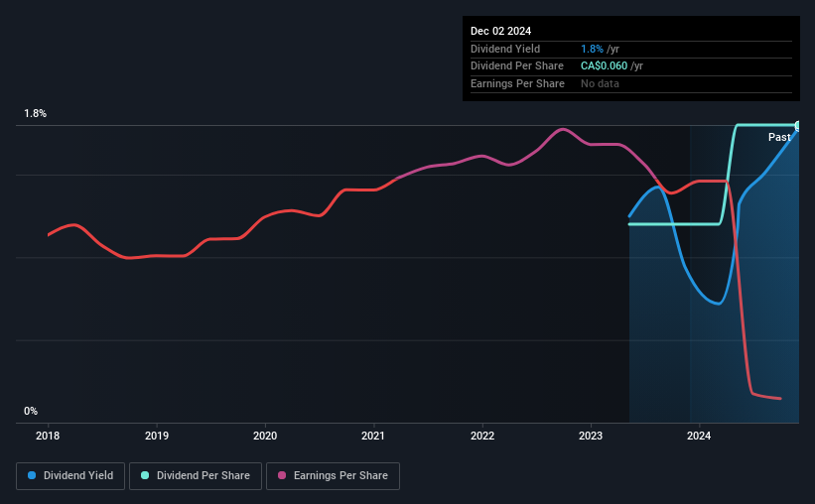
Task: Click the 1.8% dividend yield tooltip value
Action: (x=592, y=49)
